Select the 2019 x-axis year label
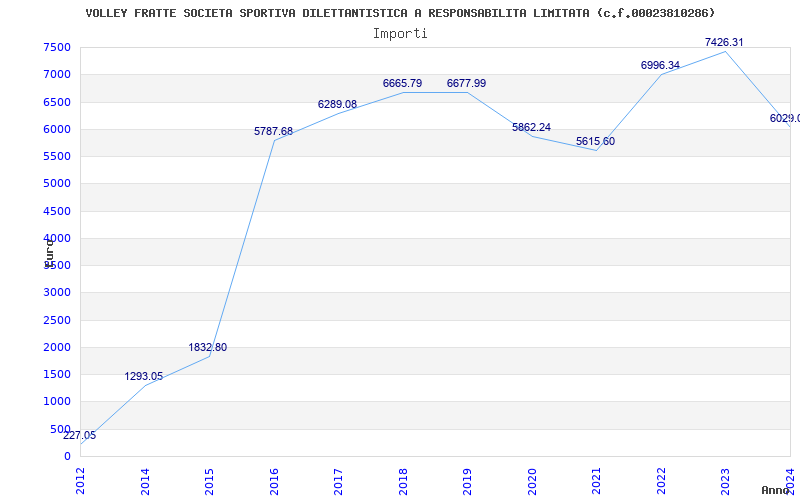The width and height of the screenshot is (800, 500). point(467,481)
